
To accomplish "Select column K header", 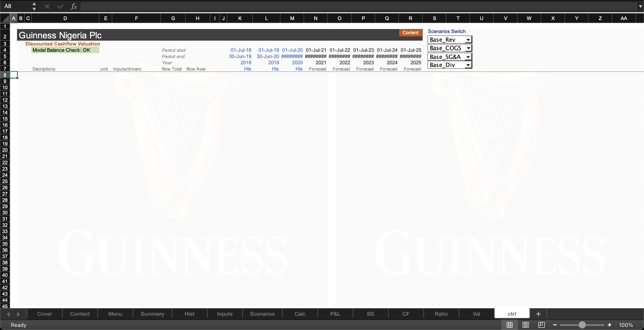I will pos(240,18).
